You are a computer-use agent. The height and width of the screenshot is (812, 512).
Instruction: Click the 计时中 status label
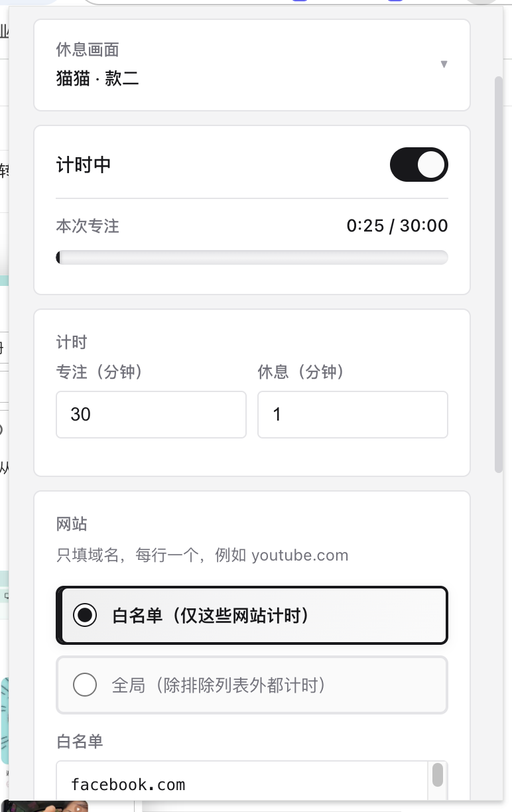(x=84, y=165)
